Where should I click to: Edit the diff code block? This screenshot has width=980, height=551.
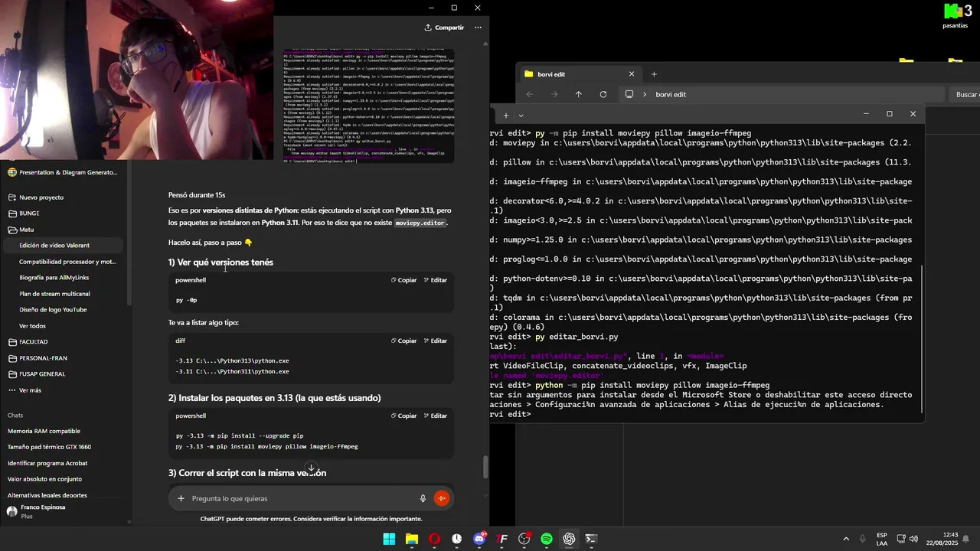click(435, 341)
